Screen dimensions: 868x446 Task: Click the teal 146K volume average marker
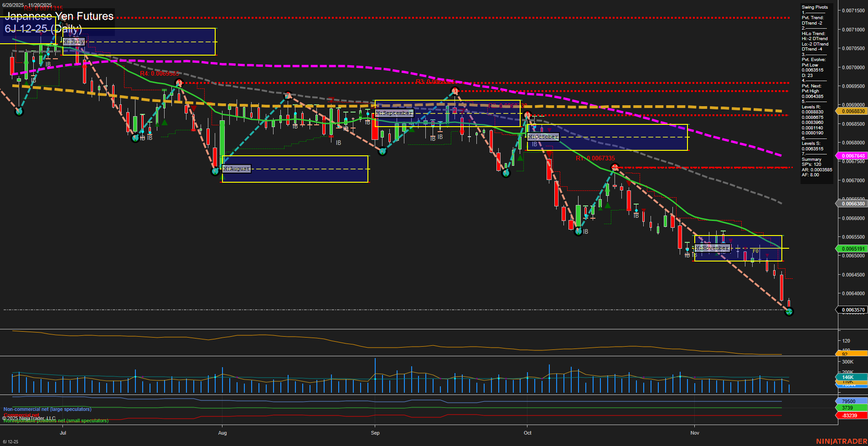(x=848, y=377)
